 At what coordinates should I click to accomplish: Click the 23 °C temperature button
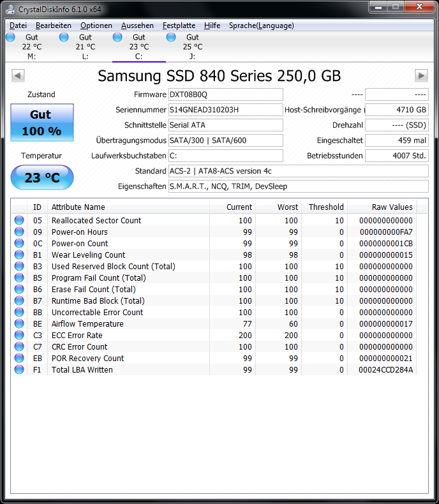42,177
